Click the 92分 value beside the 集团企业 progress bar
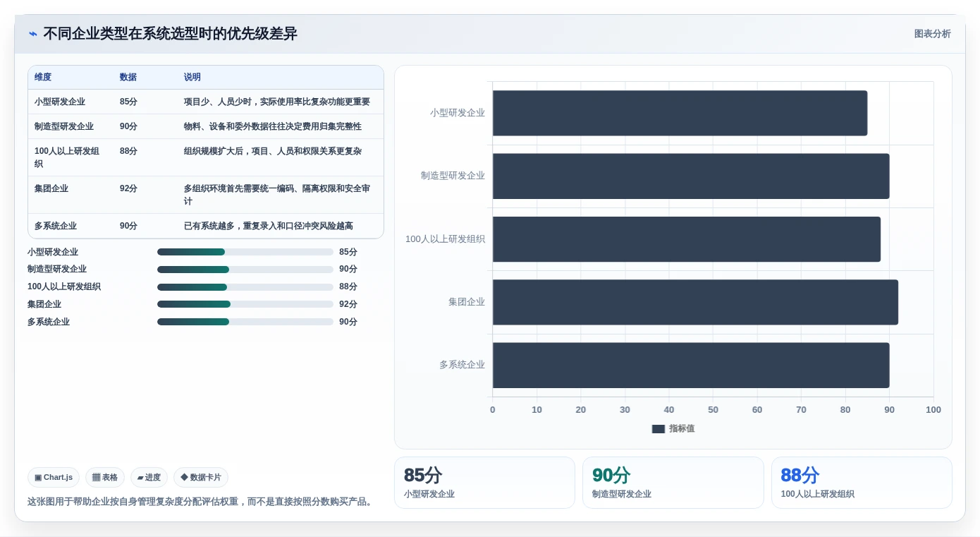Image resolution: width=980 pixels, height=537 pixels. 348,304
